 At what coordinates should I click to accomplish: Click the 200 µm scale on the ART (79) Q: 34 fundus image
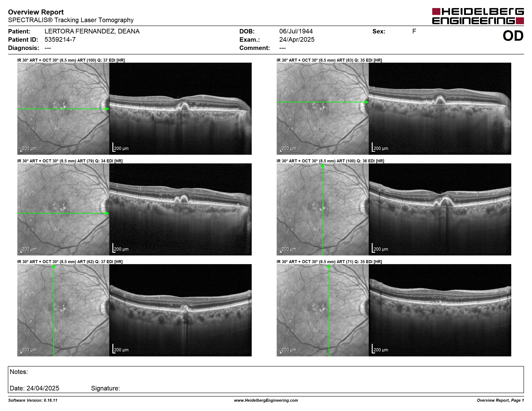click(28, 249)
